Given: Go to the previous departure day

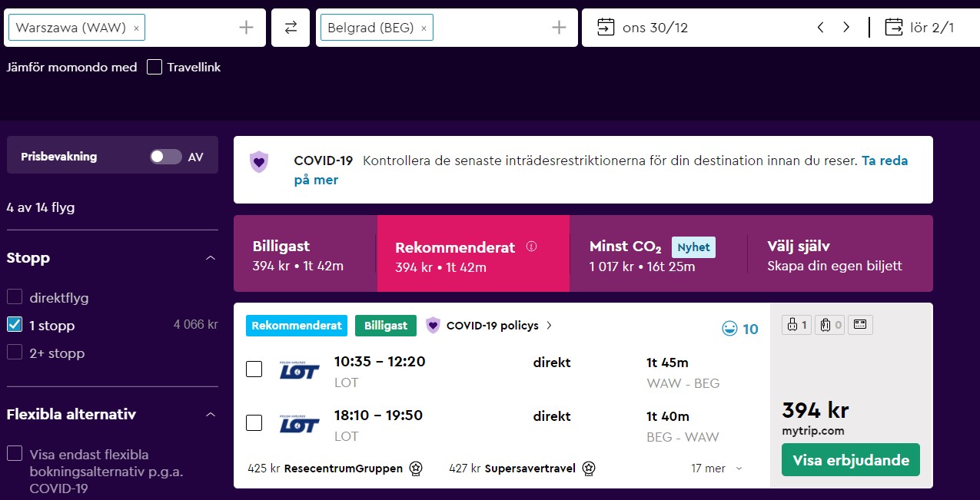Looking at the screenshot, I should pyautogui.click(x=820, y=28).
